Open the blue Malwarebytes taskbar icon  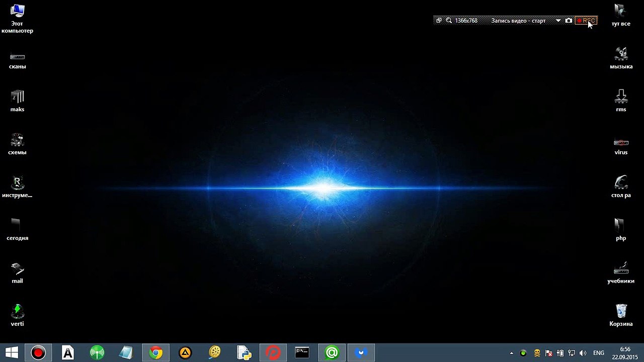point(361,353)
